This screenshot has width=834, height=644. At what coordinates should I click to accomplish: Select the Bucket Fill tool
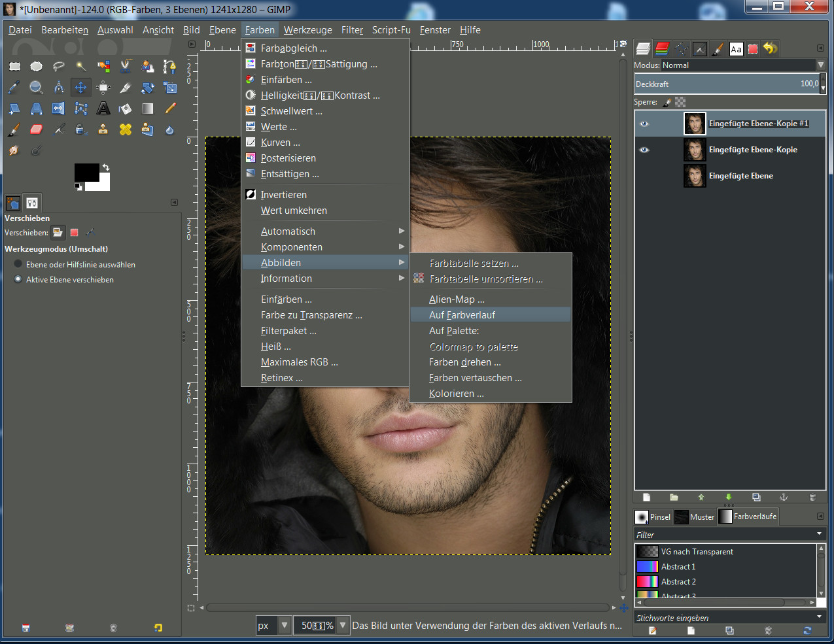126,109
